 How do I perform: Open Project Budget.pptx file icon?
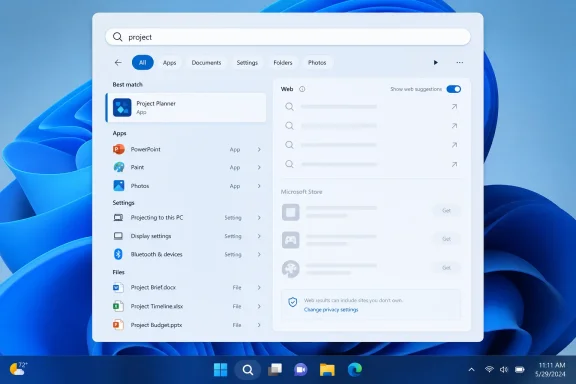pos(118,325)
